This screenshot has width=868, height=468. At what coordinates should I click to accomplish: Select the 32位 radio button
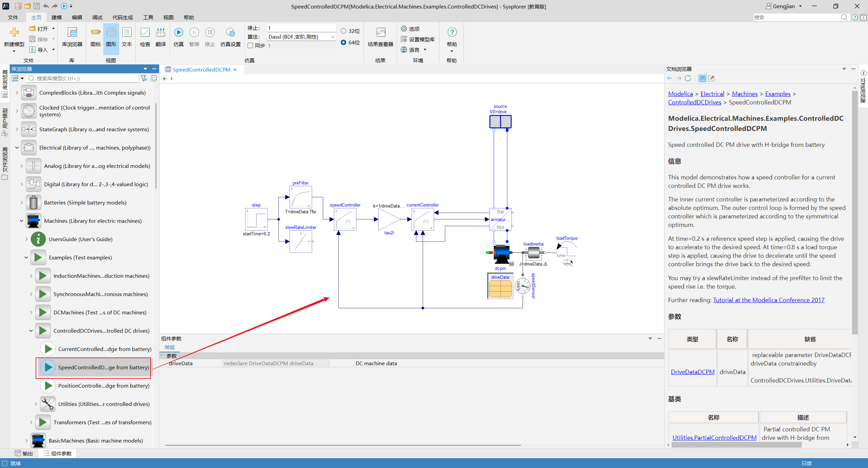(343, 31)
